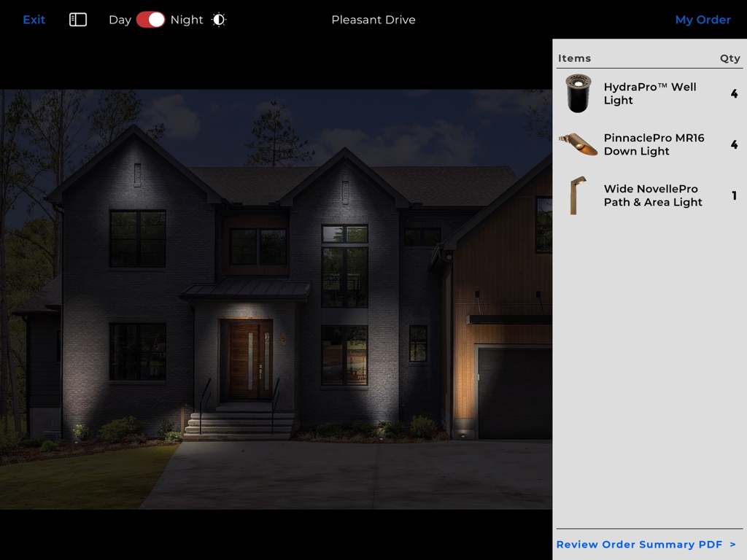Open the side panel layout icon
This screenshot has height=560, width=747.
[78, 20]
